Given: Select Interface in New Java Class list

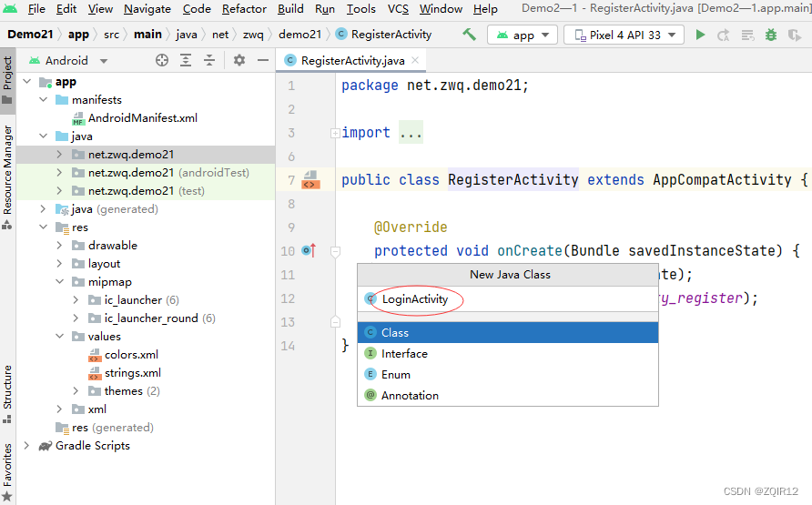Looking at the screenshot, I should pos(508,354).
